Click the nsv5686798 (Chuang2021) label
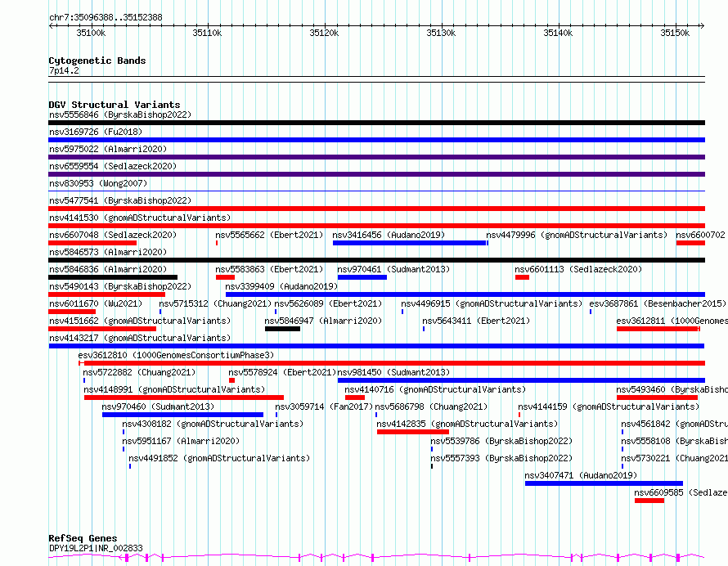The width and height of the screenshot is (728, 566). coord(431,407)
